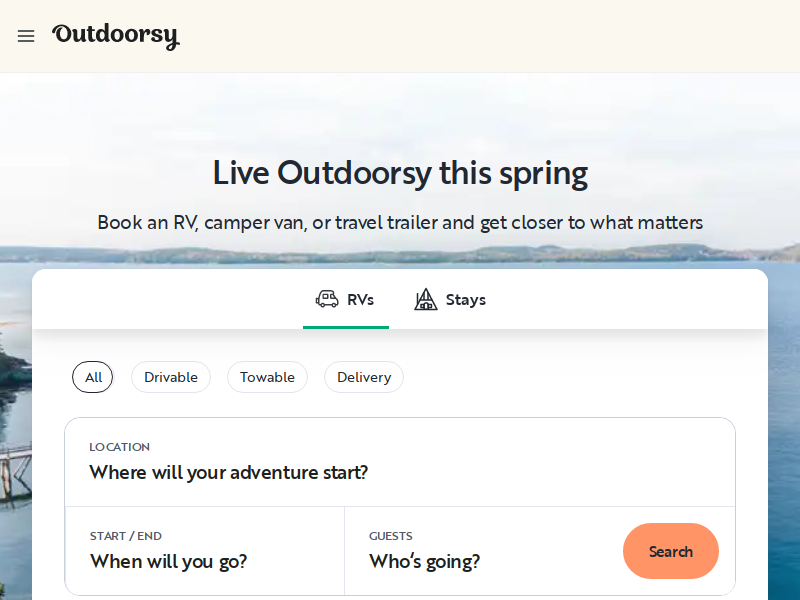Toggle the Towable filter chip

pyautogui.click(x=267, y=377)
